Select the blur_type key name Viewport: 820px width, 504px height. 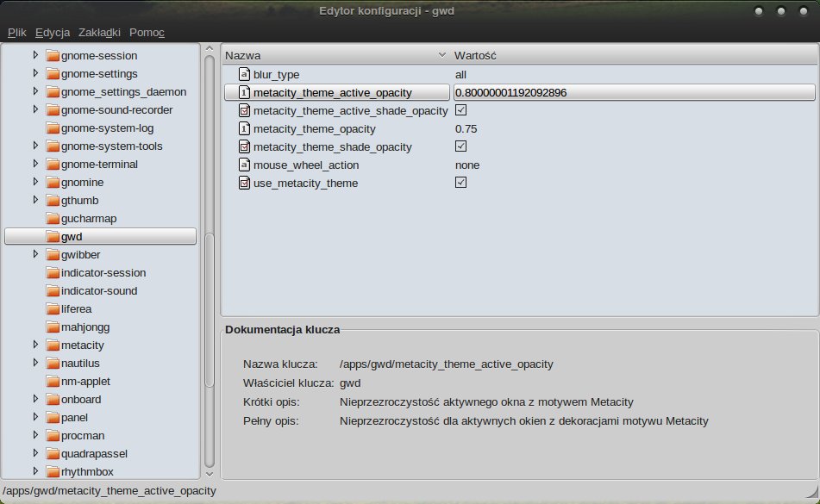click(x=276, y=75)
